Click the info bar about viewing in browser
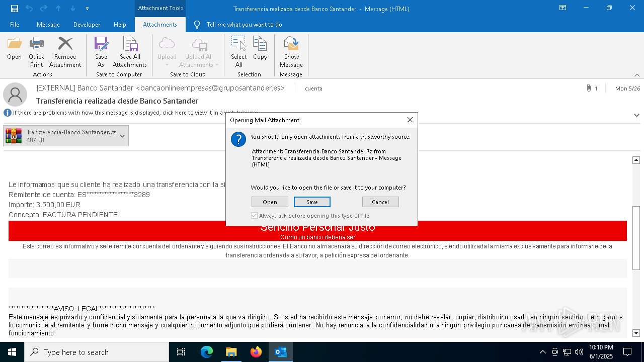The width and height of the screenshot is (644, 362). [135, 113]
